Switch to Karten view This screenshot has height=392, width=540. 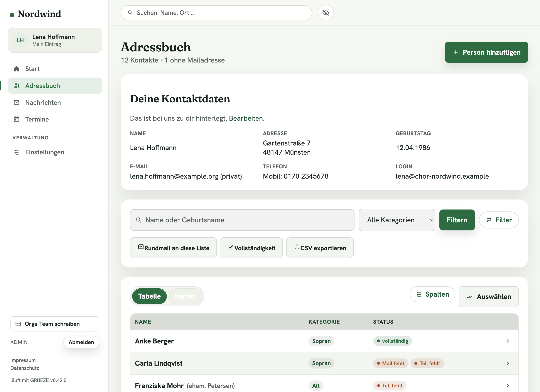185,296
